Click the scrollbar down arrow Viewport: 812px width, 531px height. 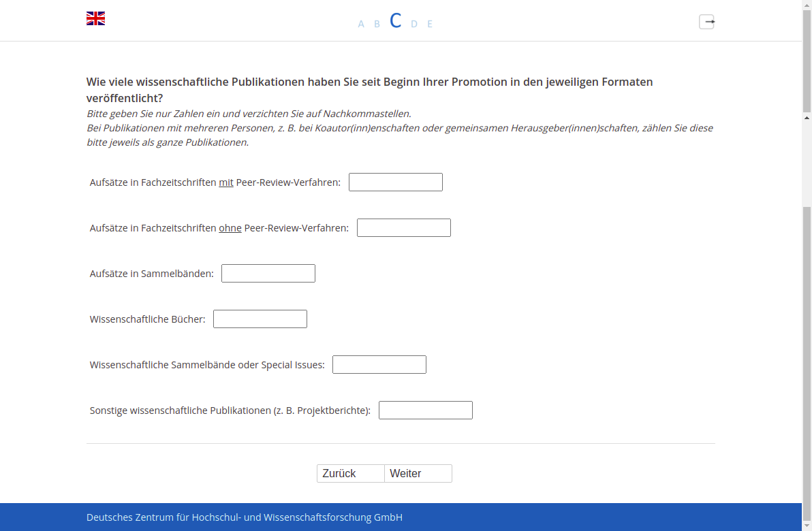[807, 526]
